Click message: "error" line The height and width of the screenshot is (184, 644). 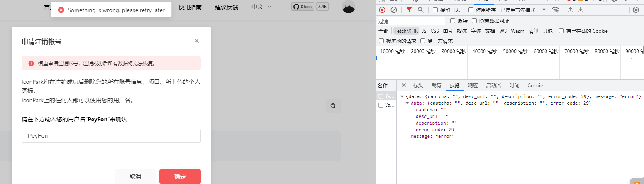click(432, 136)
